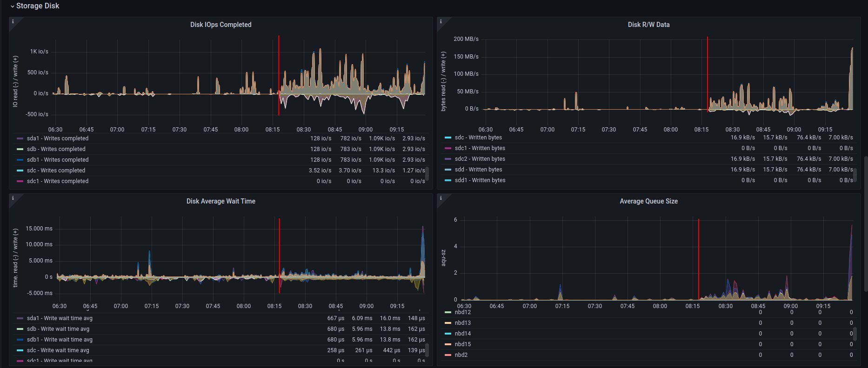Isolate the sdc - Write wait time avg series
The height and width of the screenshot is (368, 868).
point(58,350)
